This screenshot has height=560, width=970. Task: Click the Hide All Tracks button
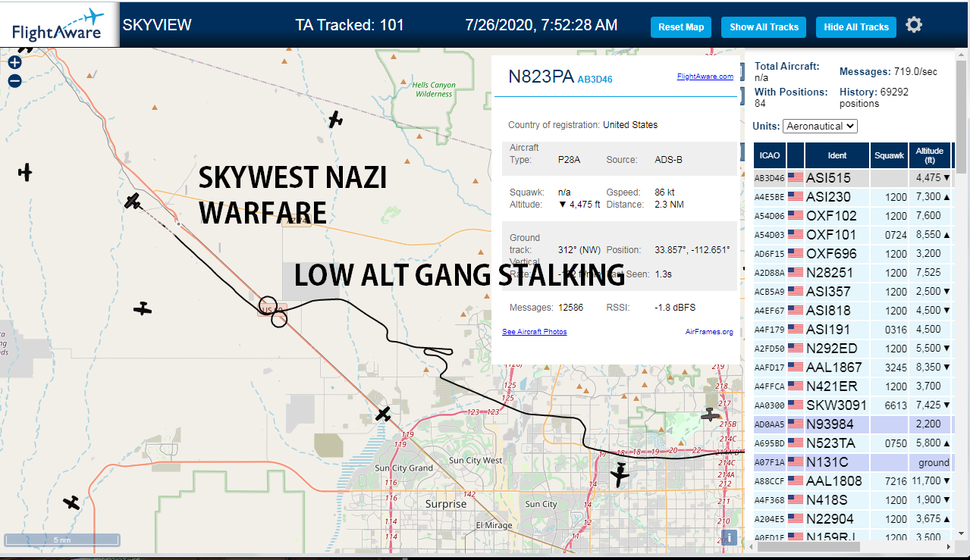856,27
